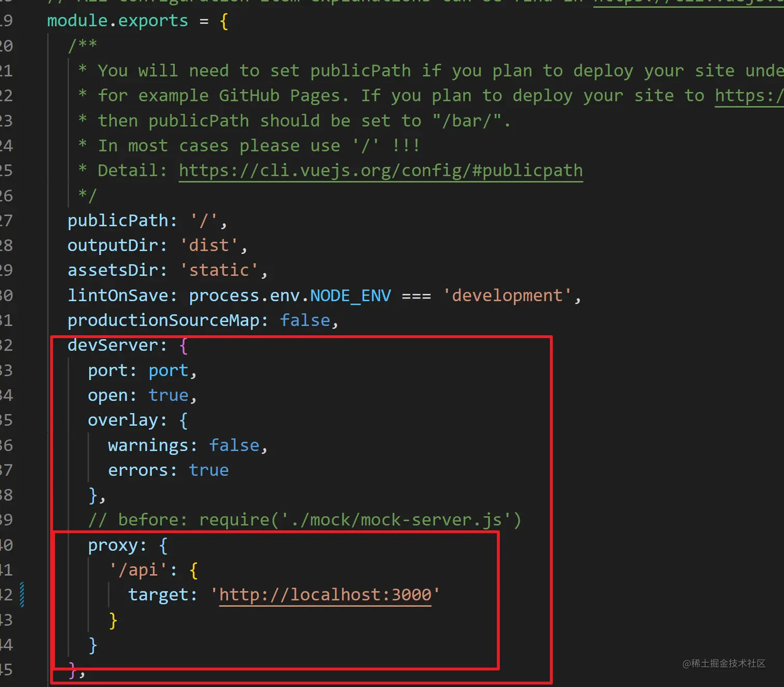Screen dimensions: 784x687
Task: Click the proxy property key
Action: click(x=113, y=545)
